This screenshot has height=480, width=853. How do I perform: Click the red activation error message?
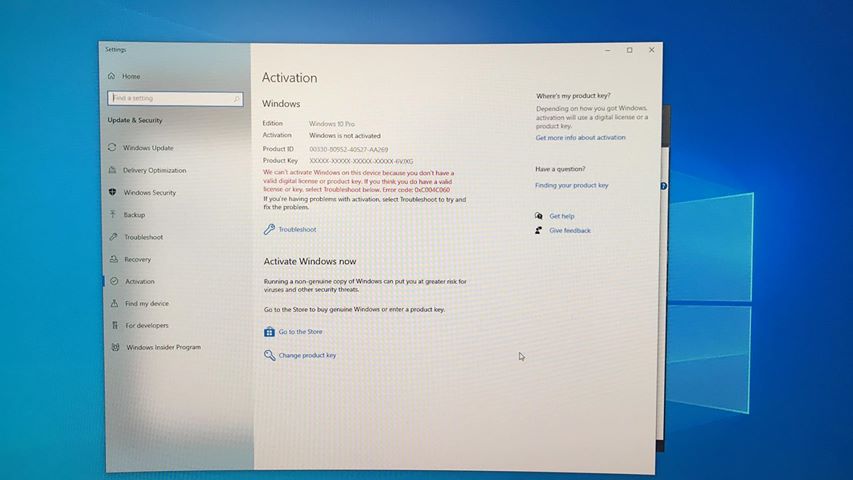pyautogui.click(x=358, y=181)
